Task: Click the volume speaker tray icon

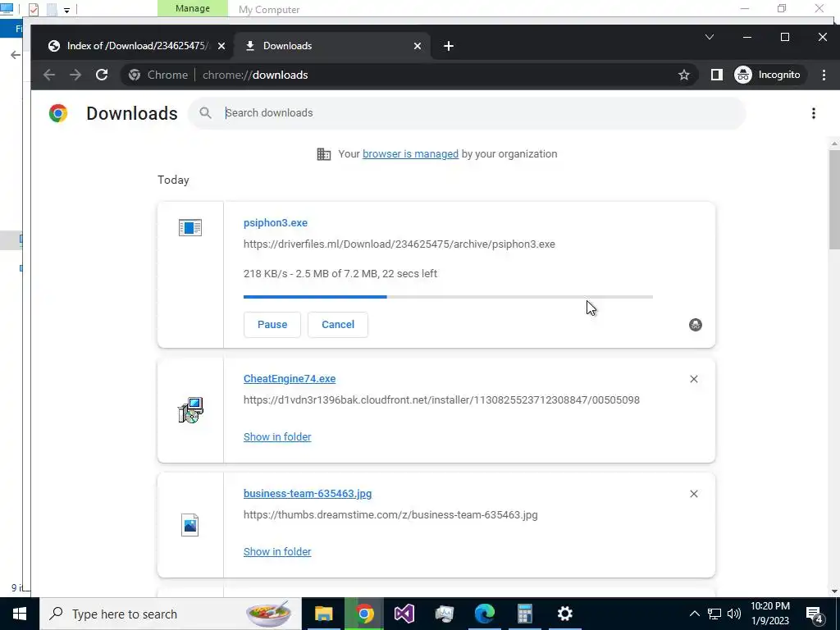Action: (x=734, y=614)
